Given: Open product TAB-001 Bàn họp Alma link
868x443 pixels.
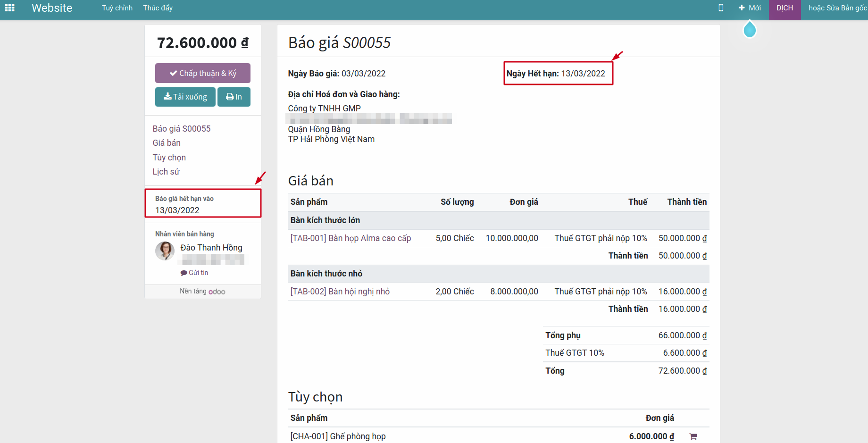Looking at the screenshot, I should pyautogui.click(x=351, y=238).
